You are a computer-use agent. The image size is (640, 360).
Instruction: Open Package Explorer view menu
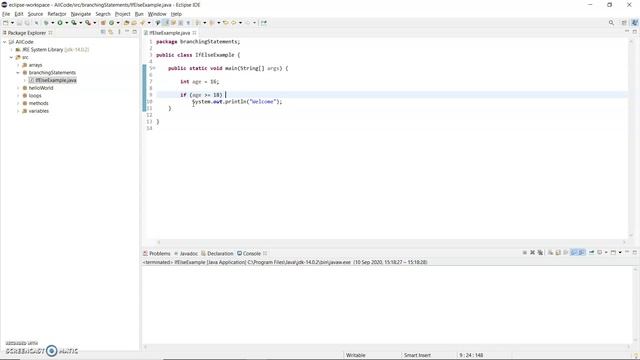coord(119,32)
